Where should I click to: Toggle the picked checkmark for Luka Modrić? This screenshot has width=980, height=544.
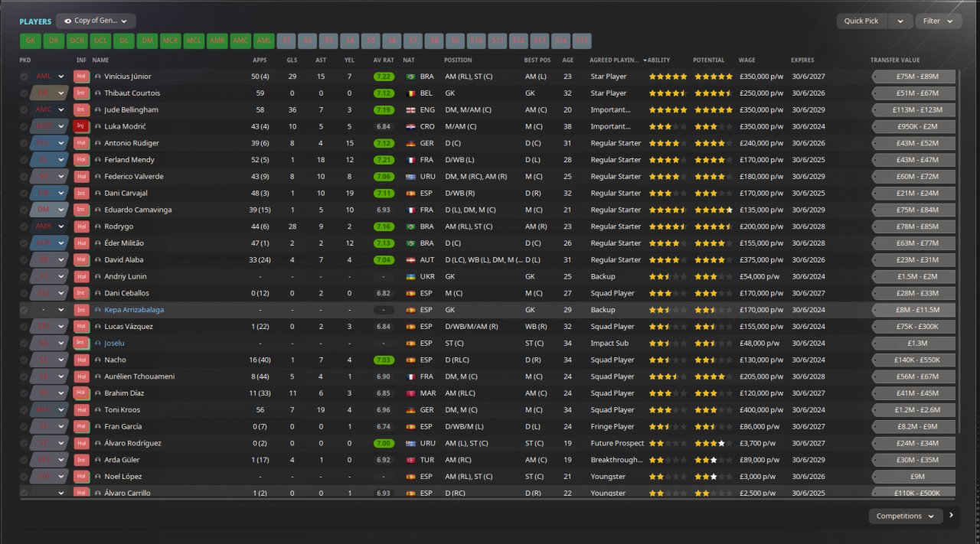point(24,126)
